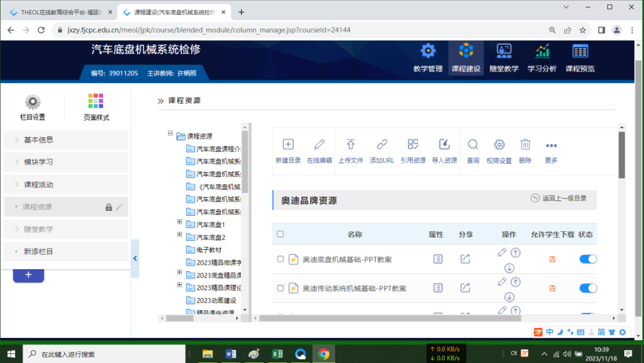Toggle status switch for 奥迪传动系统机械基础-PPT教案
644x363 pixels.
pos(588,288)
